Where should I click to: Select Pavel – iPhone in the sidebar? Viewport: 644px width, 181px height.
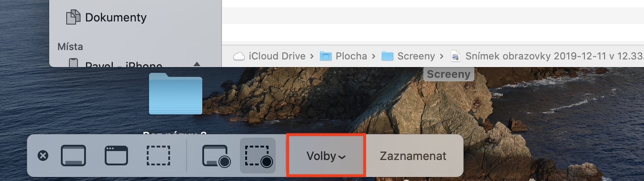pos(124,64)
